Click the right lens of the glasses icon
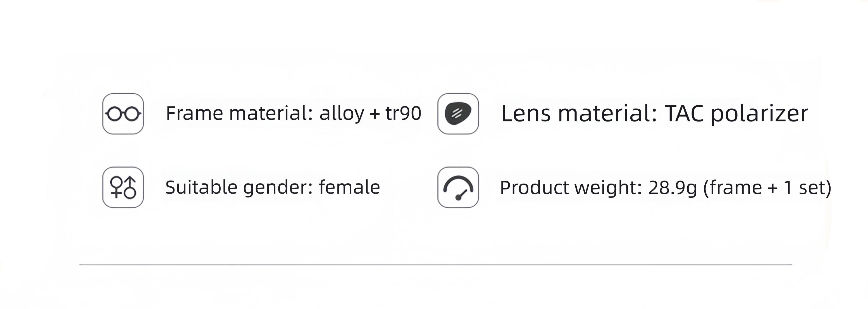868x309 pixels. [132, 114]
